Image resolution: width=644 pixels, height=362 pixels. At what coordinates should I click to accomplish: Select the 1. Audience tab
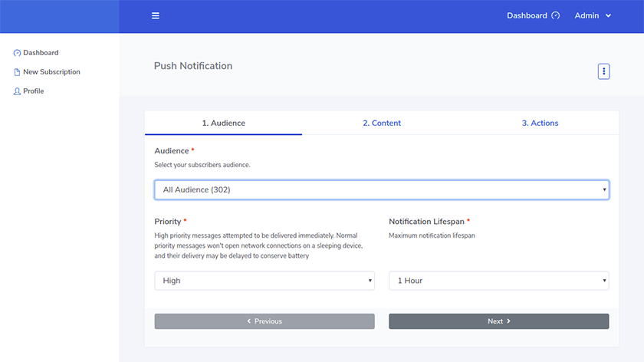click(223, 123)
